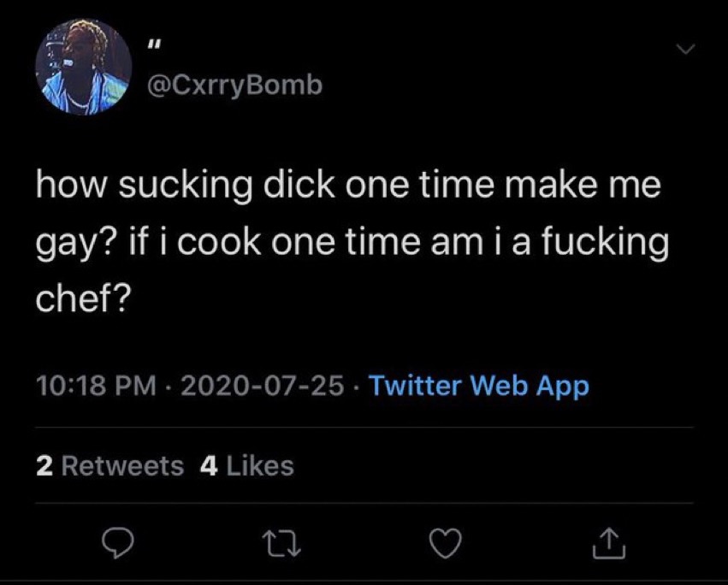This screenshot has height=585, width=728.
Task: Retweet this tweet using the arrows icon
Action: 281,541
